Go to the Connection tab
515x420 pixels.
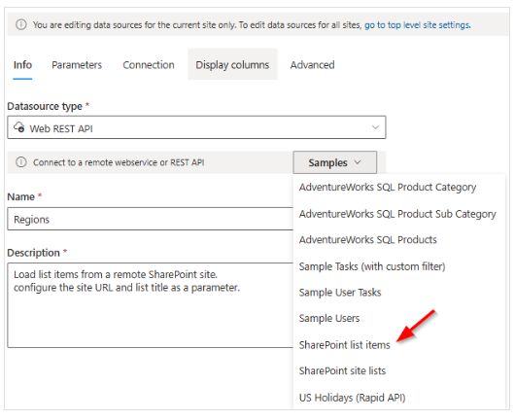149,65
